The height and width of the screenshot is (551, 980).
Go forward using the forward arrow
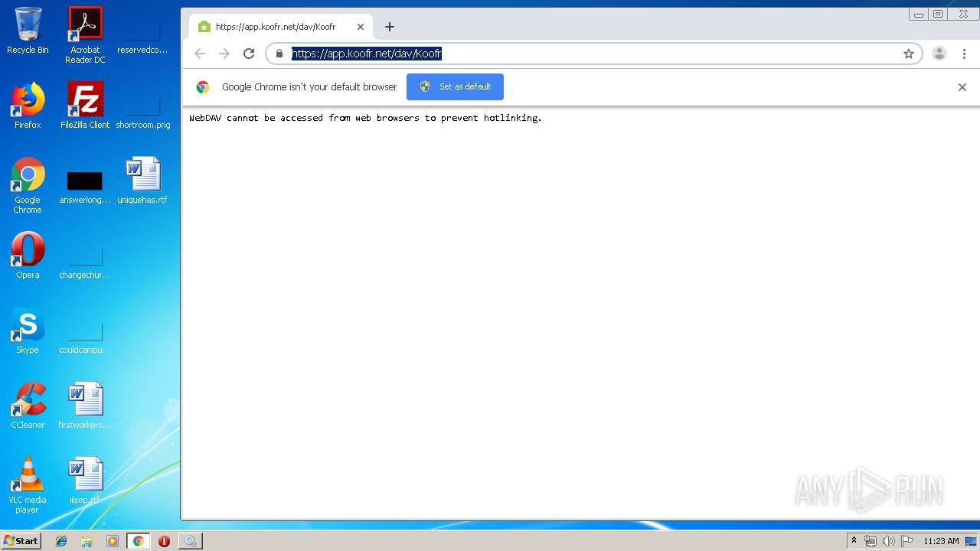224,54
